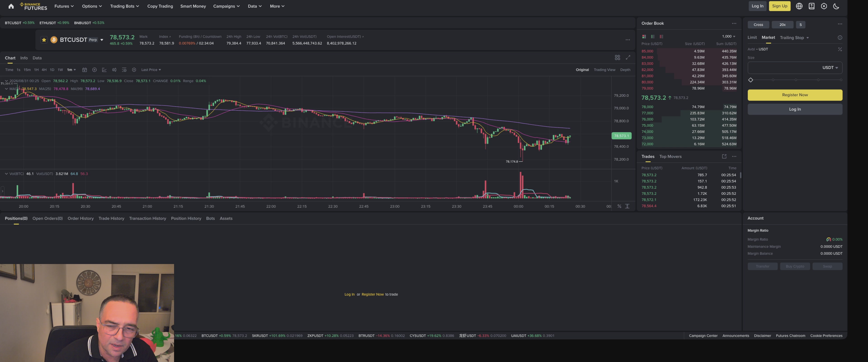The width and height of the screenshot is (868, 362).
Task: Open the order form calculator icon
Action: [840, 49]
